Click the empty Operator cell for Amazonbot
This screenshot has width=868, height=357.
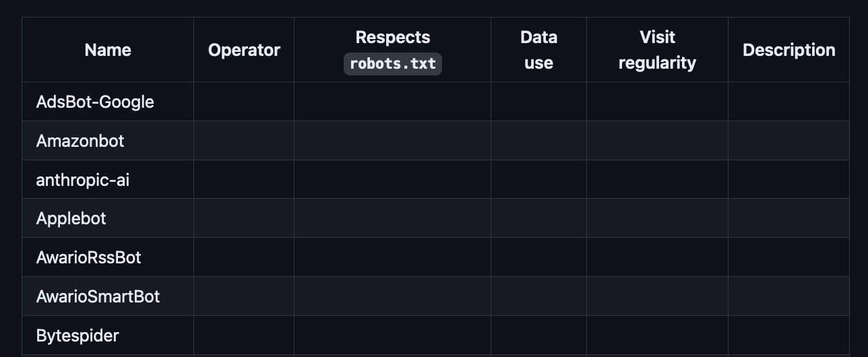[x=244, y=141]
